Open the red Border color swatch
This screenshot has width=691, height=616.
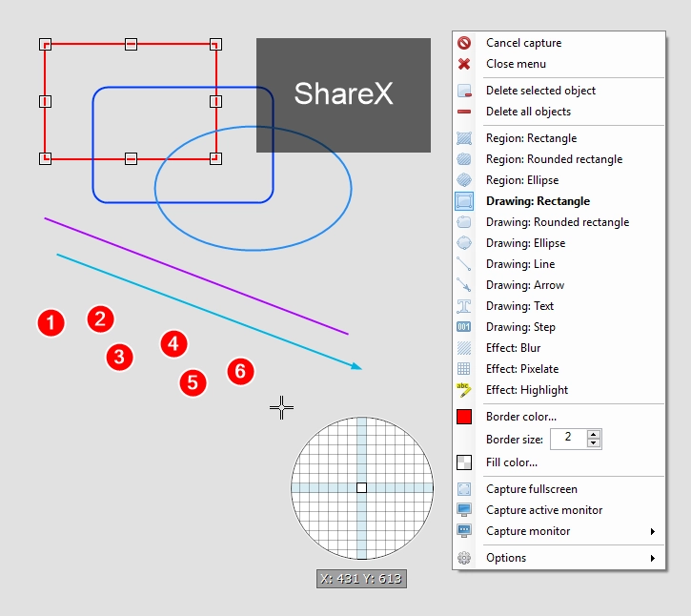(x=463, y=417)
